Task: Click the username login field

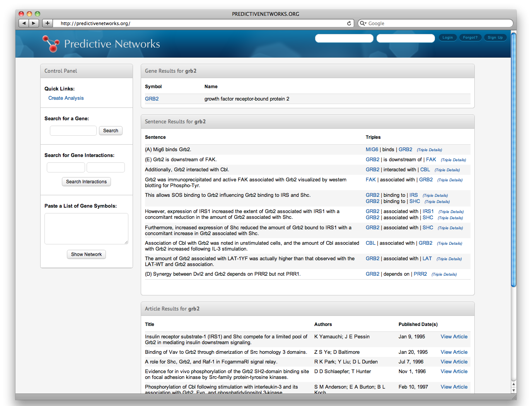Action: (x=344, y=38)
